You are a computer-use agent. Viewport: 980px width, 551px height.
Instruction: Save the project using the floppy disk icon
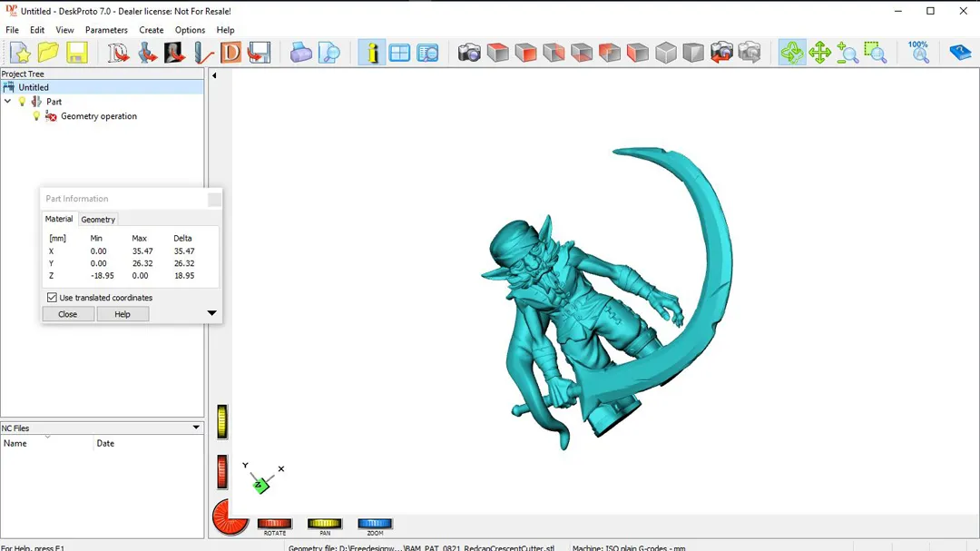(x=77, y=53)
